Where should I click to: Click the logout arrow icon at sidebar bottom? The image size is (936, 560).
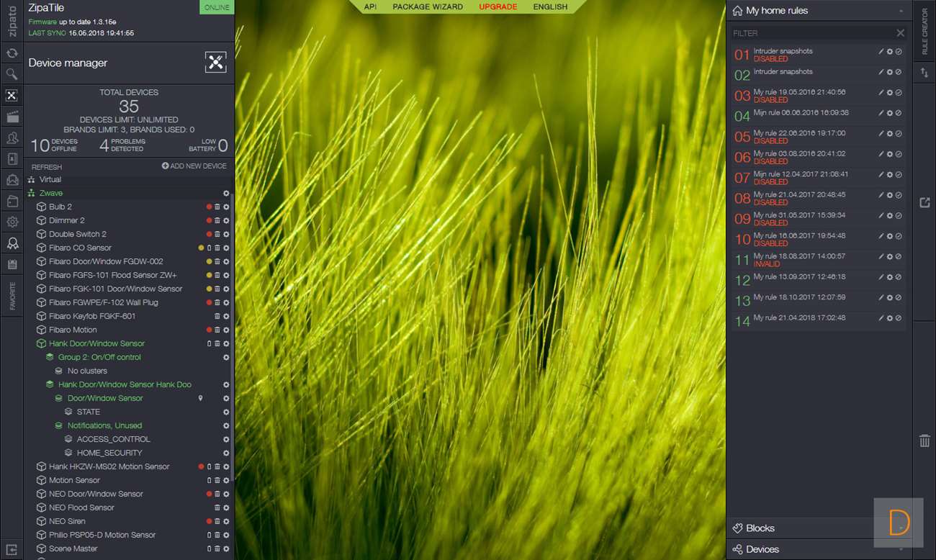click(x=12, y=548)
